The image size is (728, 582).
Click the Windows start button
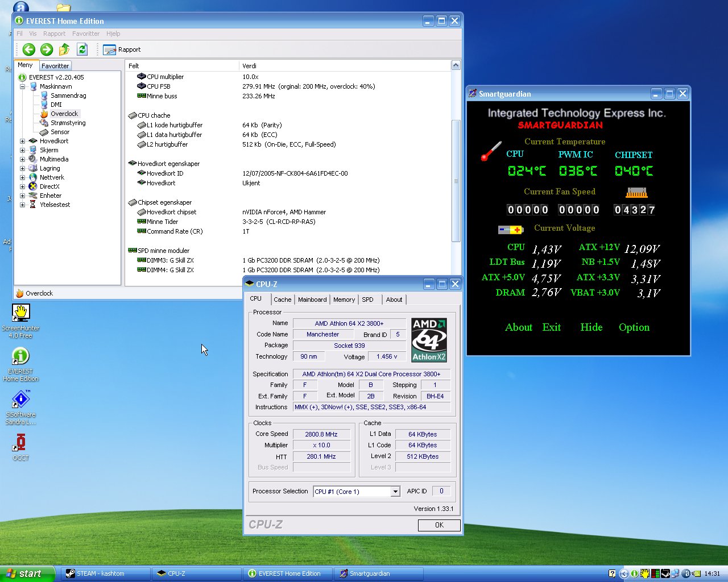[x=27, y=573]
